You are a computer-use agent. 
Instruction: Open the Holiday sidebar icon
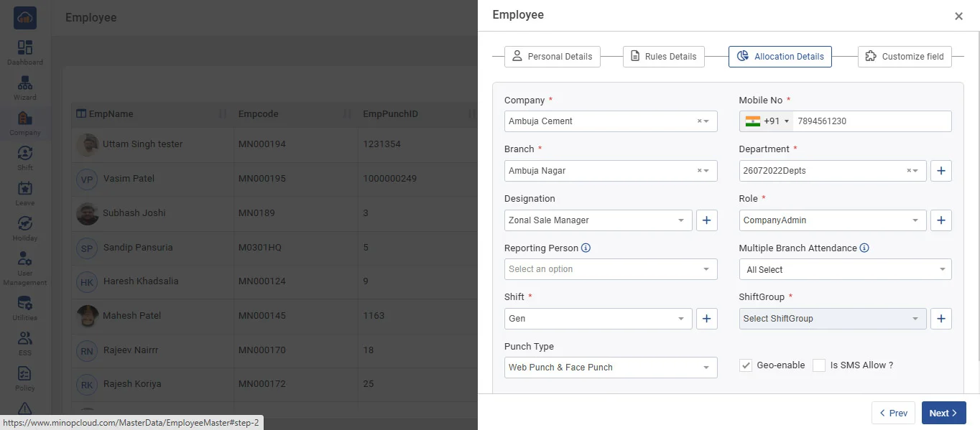[x=25, y=228]
